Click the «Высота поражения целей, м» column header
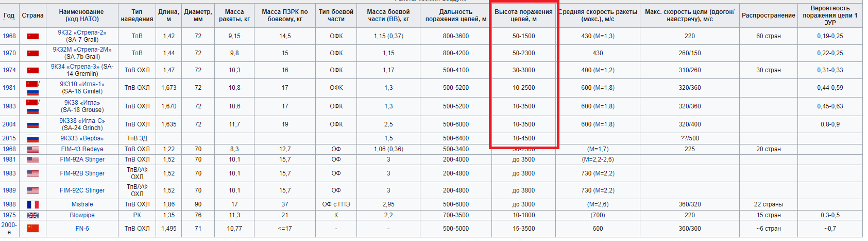The height and width of the screenshot is (241, 868). pos(523,15)
